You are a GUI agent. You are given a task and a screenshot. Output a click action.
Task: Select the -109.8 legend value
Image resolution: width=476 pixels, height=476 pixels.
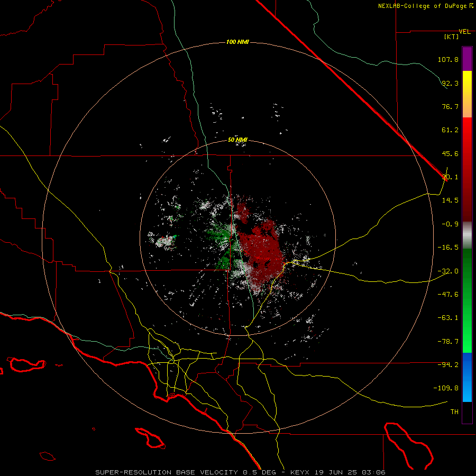[x=446, y=388]
